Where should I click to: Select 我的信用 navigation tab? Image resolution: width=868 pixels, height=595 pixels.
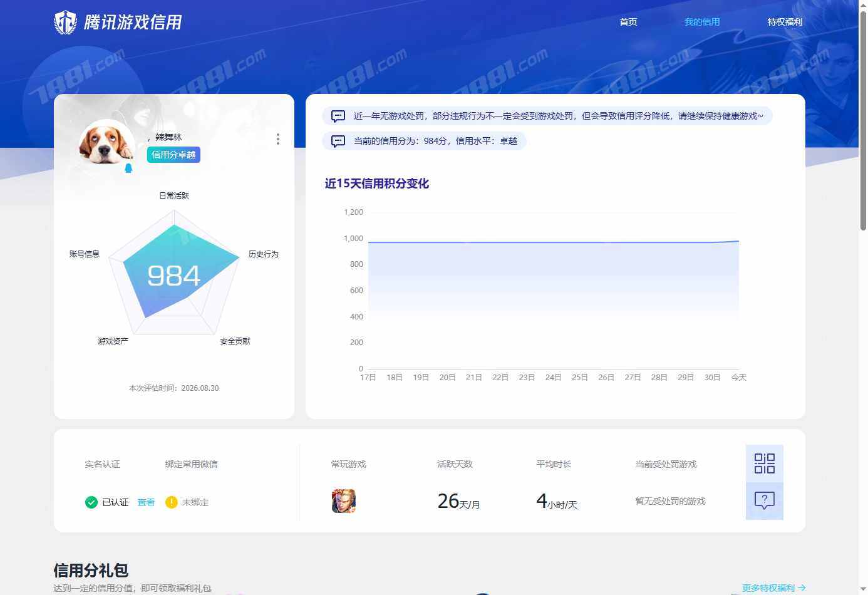coord(702,22)
